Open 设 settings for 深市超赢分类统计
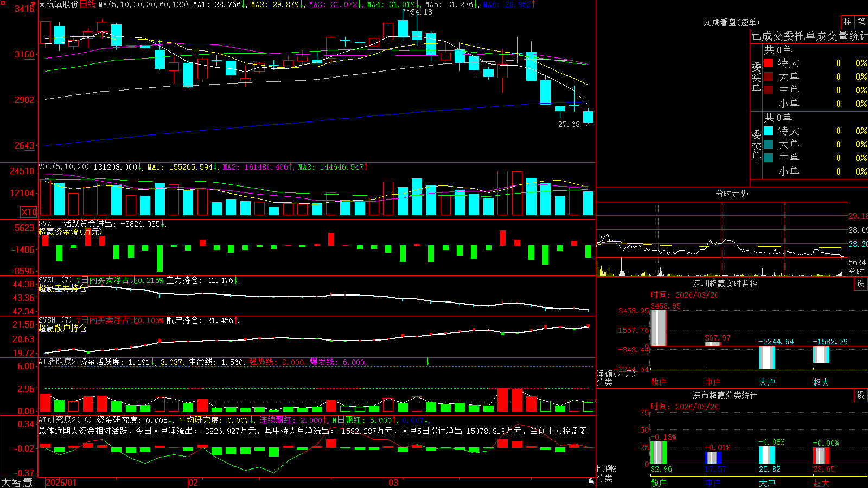 (x=861, y=395)
